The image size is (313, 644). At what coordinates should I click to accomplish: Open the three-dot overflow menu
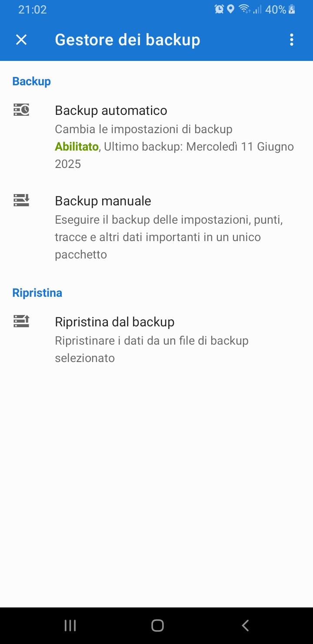pyautogui.click(x=292, y=40)
